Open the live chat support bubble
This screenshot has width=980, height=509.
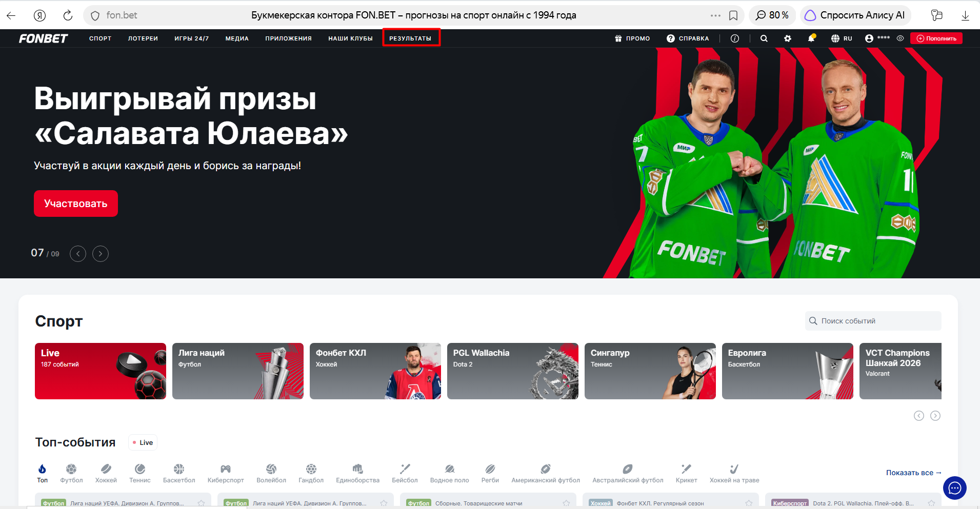coord(955,488)
